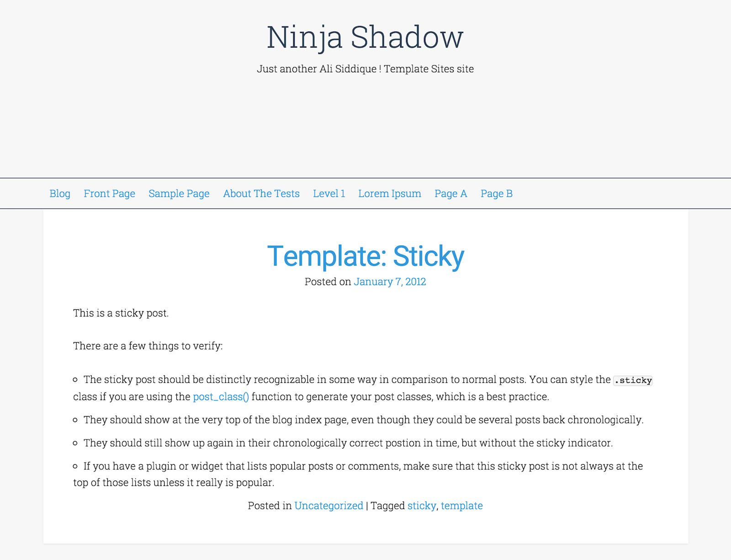Navigate to Page A
731x560 pixels.
click(451, 194)
